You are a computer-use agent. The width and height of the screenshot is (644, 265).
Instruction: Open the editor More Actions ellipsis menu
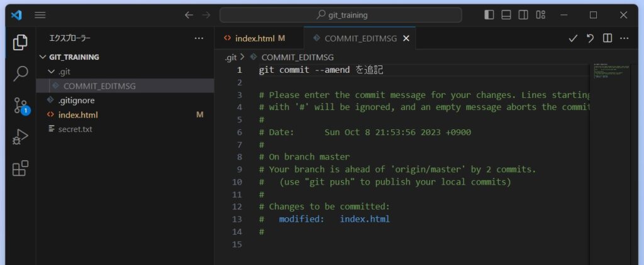coord(624,38)
